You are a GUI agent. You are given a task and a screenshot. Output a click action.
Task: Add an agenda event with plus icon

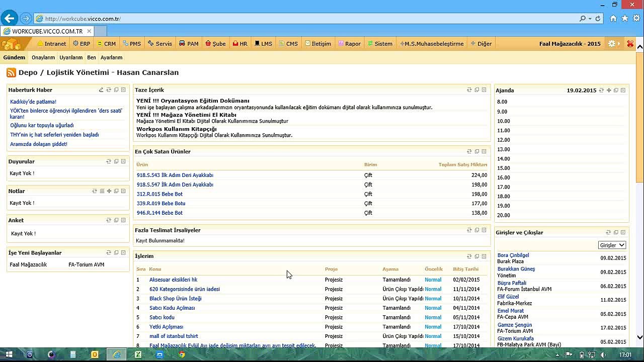(x=609, y=90)
